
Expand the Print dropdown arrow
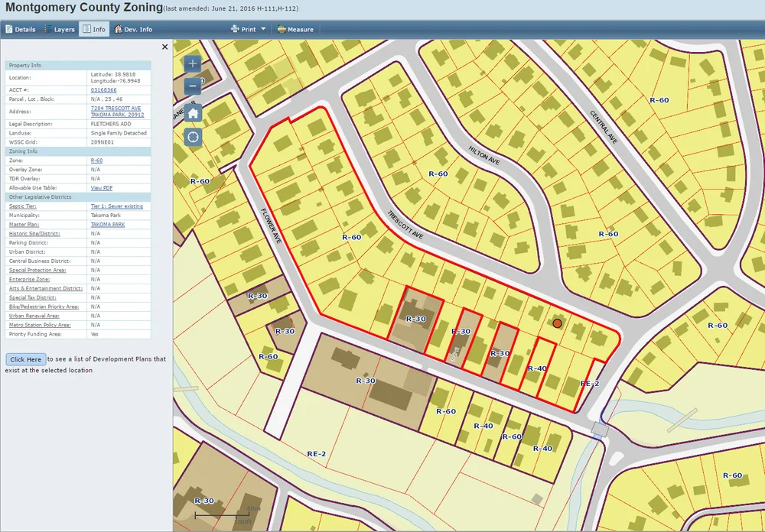pos(263,29)
